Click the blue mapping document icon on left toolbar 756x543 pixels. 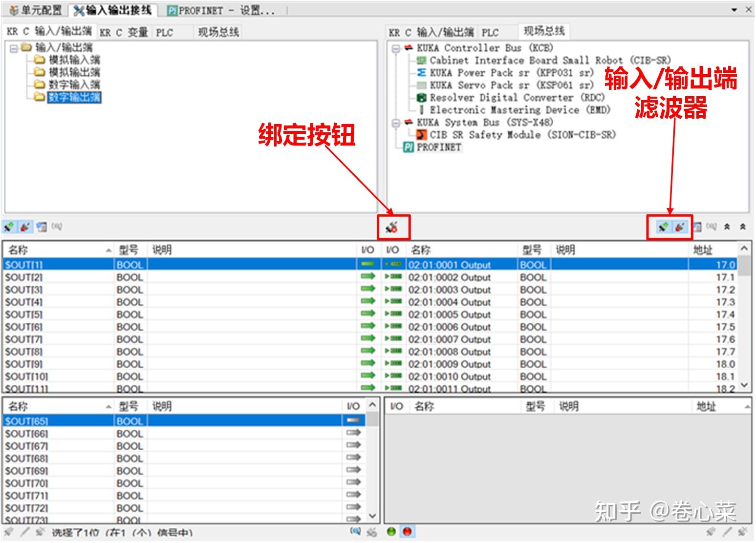[x=42, y=226]
